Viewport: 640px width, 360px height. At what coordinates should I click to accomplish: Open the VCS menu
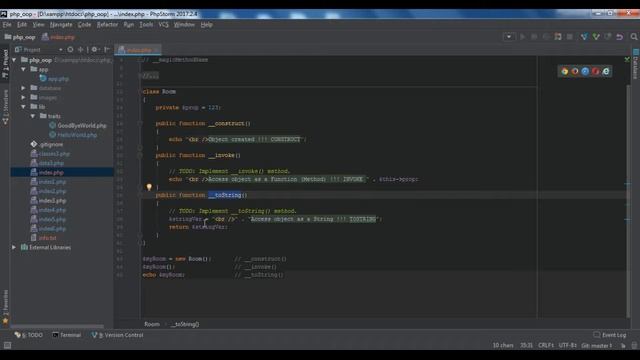pos(163,24)
